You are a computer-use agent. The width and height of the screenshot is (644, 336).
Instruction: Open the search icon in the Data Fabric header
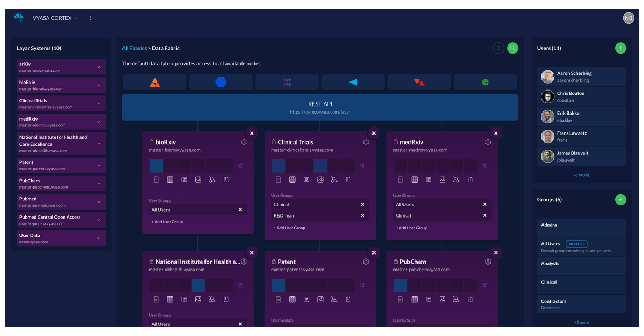(513, 48)
